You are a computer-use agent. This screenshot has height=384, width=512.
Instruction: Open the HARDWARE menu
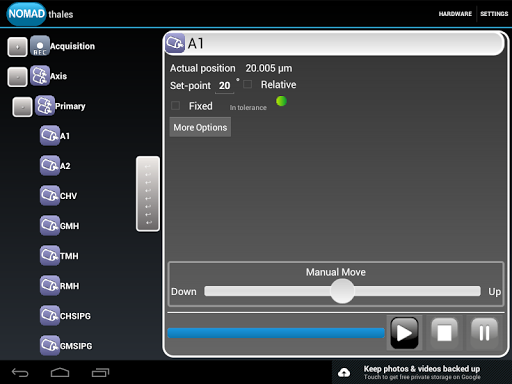pyautogui.click(x=455, y=14)
